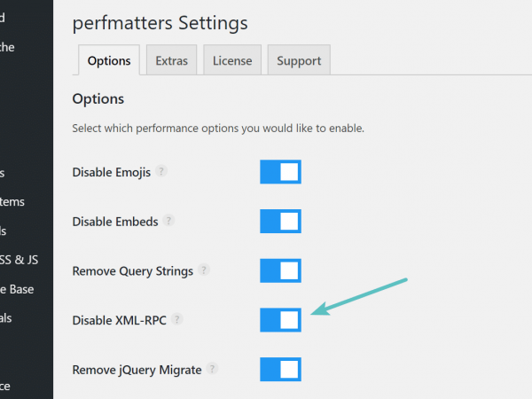
Task: Switch off Disable XML-RPC toggle
Action: tap(280, 320)
